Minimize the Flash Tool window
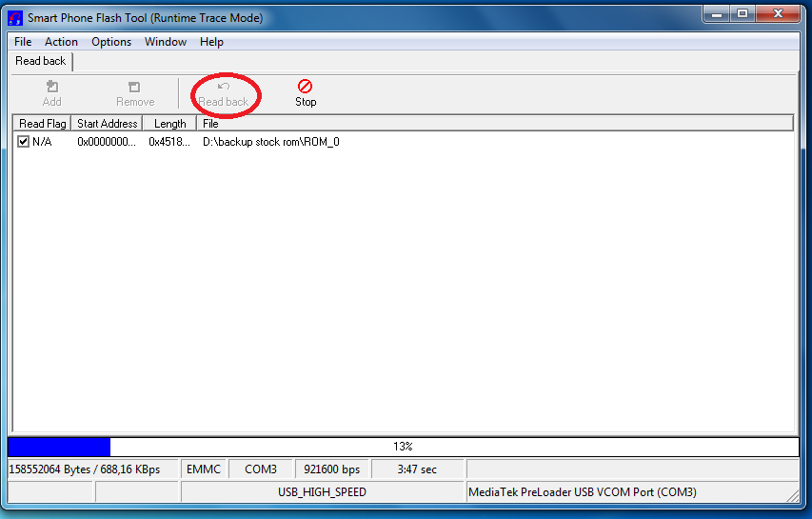Viewport: 812px width, 519px height. coord(717,14)
